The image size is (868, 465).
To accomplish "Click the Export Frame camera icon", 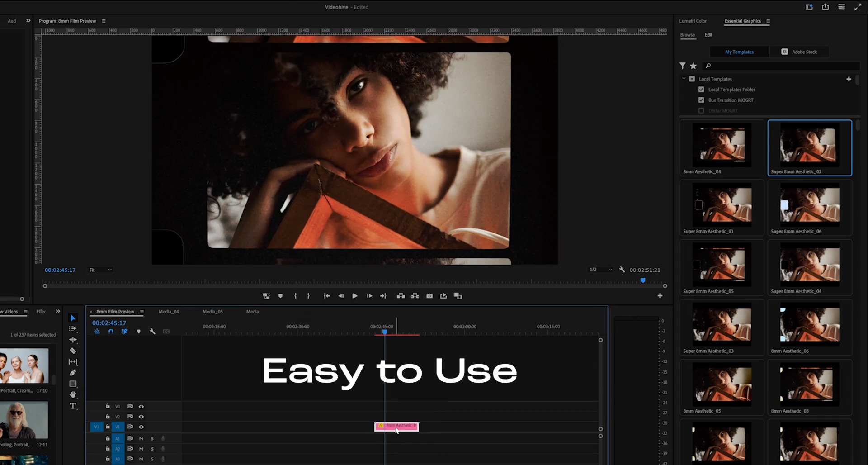I will (429, 296).
